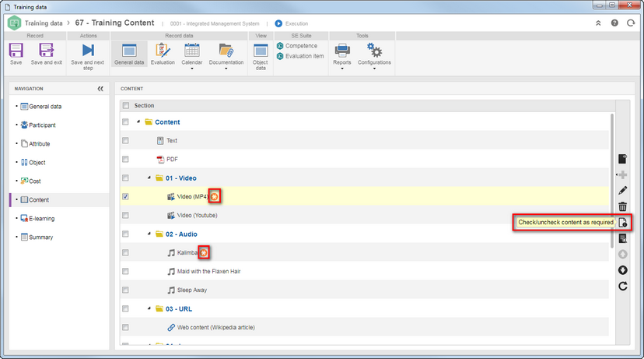644x359 pixels.
Task: Check the Sleep Away row checkbox
Action: (125, 290)
